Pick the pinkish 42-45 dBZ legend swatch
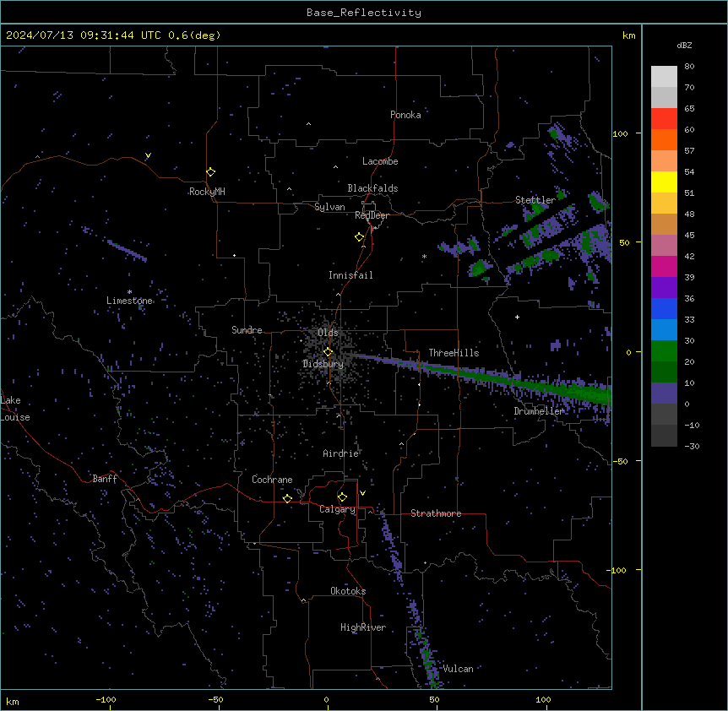Viewport: 728px width, 711px height. coord(664,246)
